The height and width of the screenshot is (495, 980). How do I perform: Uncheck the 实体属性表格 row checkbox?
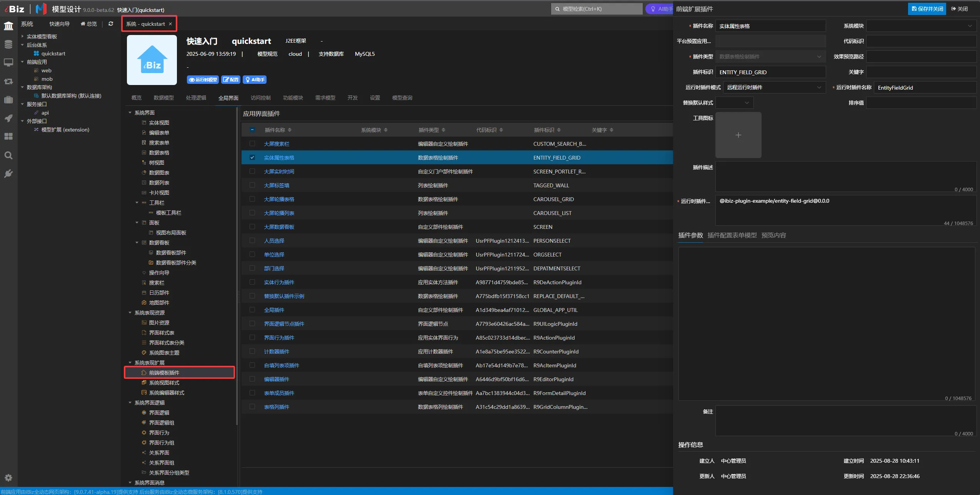pos(252,157)
